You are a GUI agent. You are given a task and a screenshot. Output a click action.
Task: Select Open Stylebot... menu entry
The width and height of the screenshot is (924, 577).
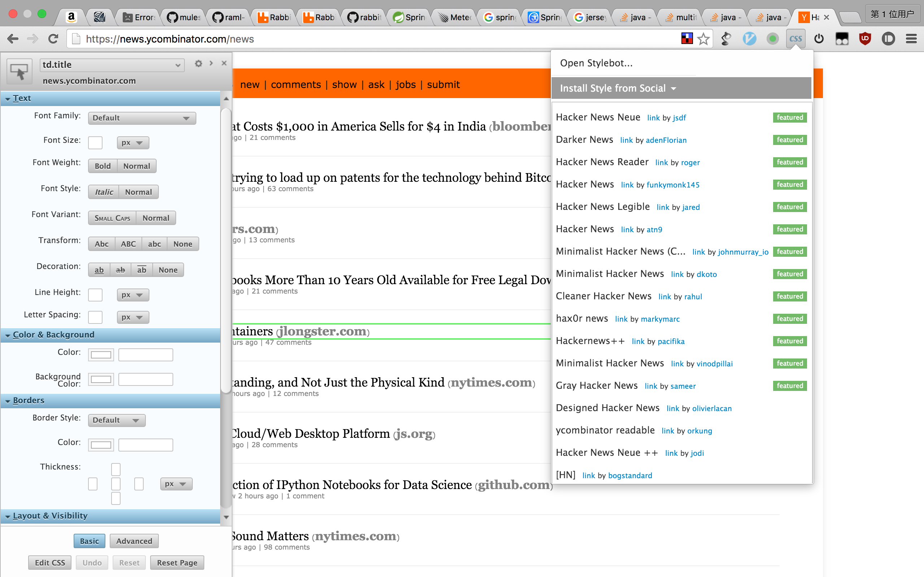coord(596,63)
